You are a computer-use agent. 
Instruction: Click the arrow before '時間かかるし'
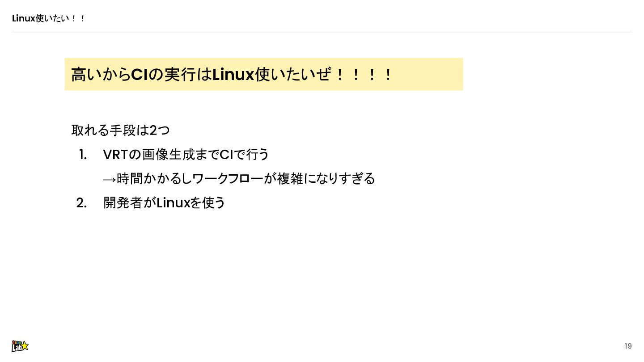pyautogui.click(x=110, y=180)
